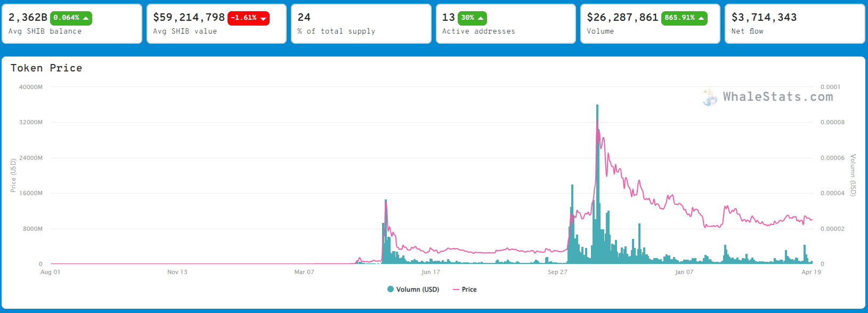
Task: Click the Jan 07 x-axis date label
Action: pyautogui.click(x=684, y=272)
